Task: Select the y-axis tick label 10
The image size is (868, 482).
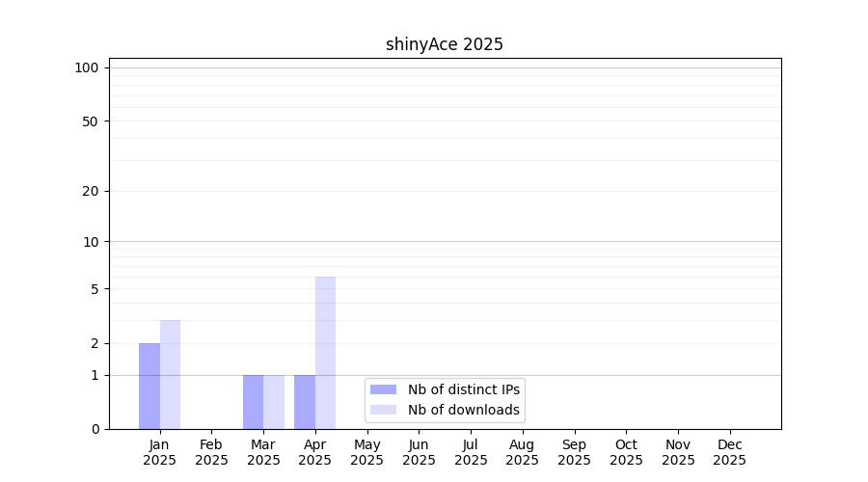Action: [x=91, y=242]
